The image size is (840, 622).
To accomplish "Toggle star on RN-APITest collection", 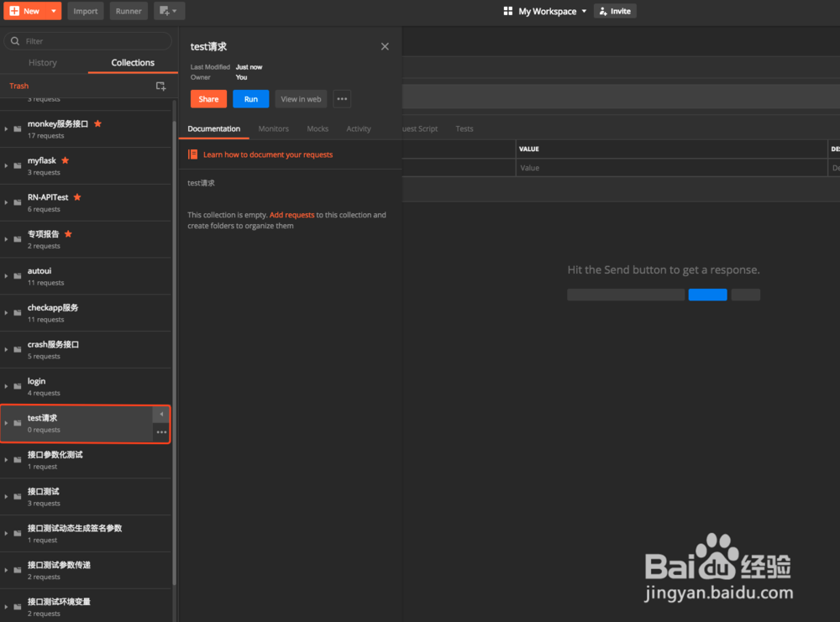I will [x=77, y=197].
